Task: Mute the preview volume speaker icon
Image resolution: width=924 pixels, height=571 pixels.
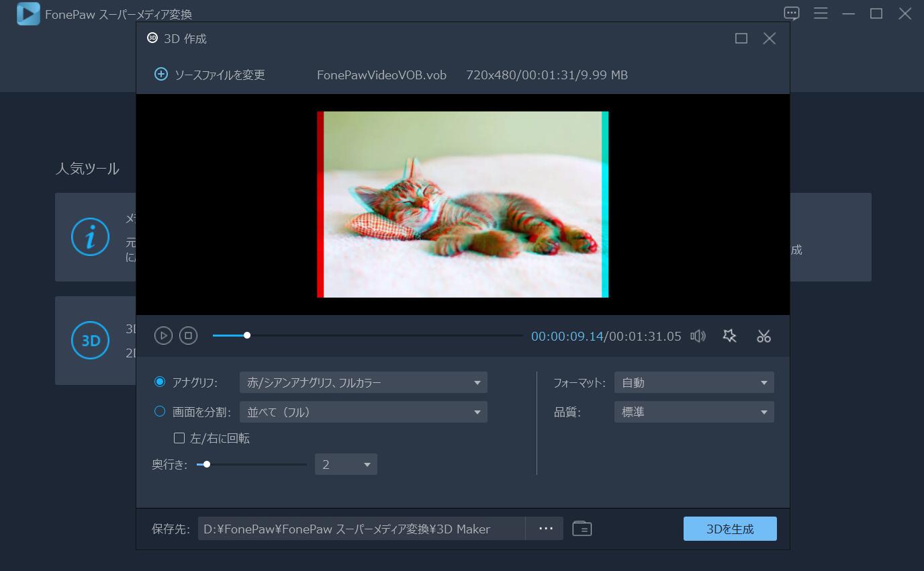Action: pyautogui.click(x=698, y=336)
